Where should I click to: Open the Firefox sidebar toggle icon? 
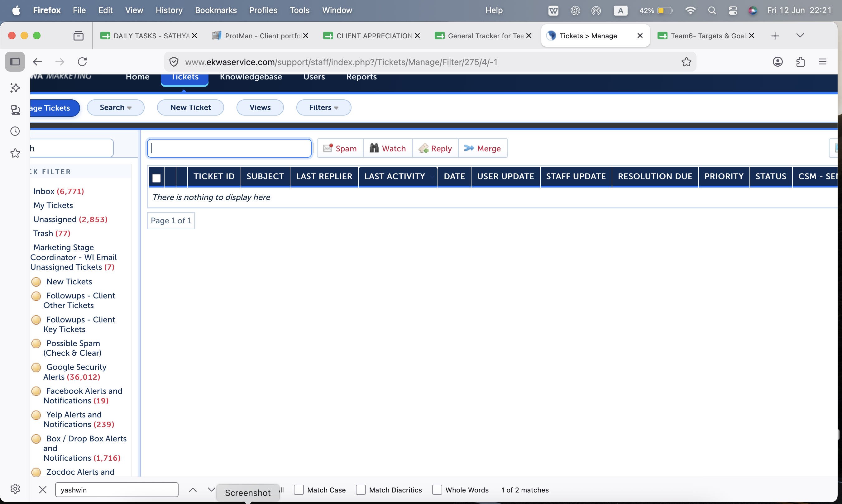tap(15, 62)
